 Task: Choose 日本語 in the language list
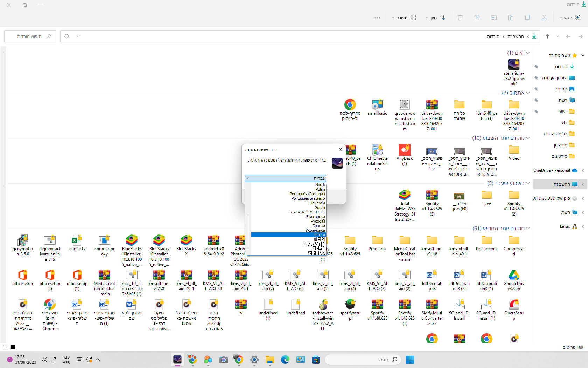pyautogui.click(x=318, y=248)
